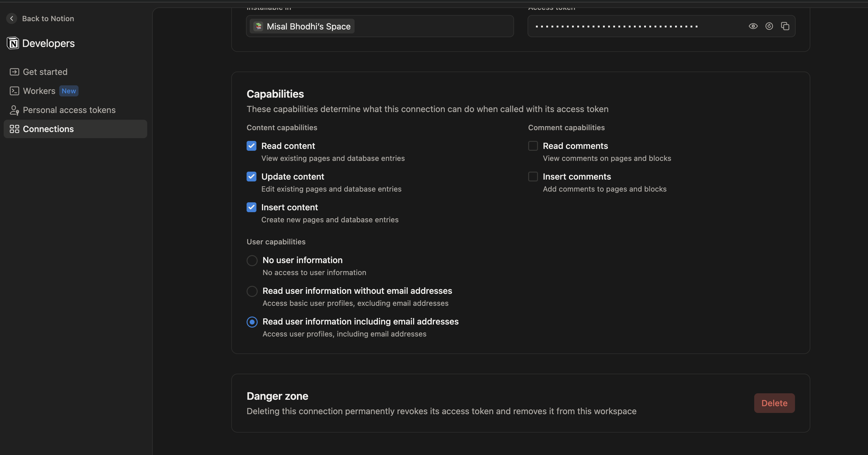Click the User capabilities label
The image size is (868, 455).
tap(276, 242)
